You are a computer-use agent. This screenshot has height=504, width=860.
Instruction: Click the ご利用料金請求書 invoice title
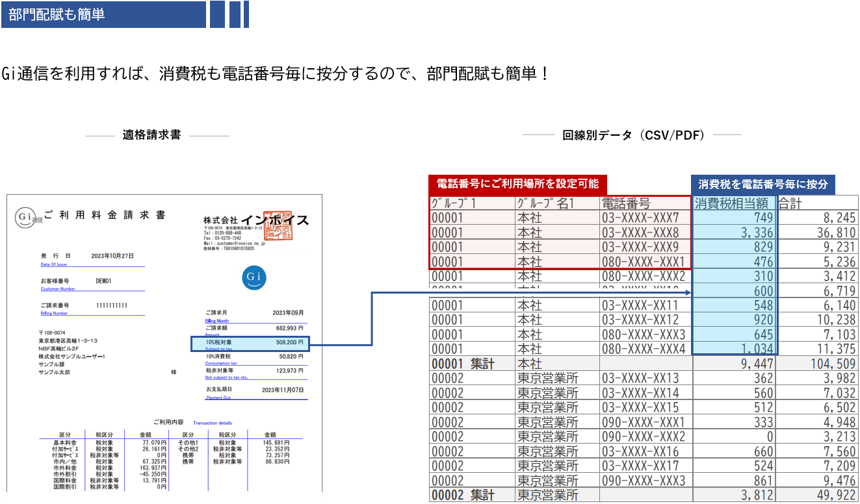coord(104,216)
